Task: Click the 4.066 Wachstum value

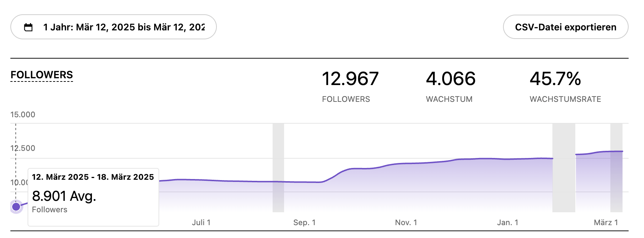Action: click(x=450, y=79)
